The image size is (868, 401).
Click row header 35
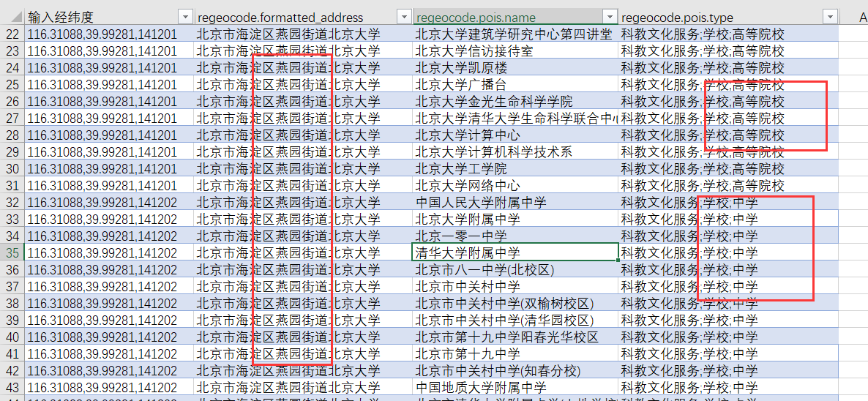click(x=12, y=252)
